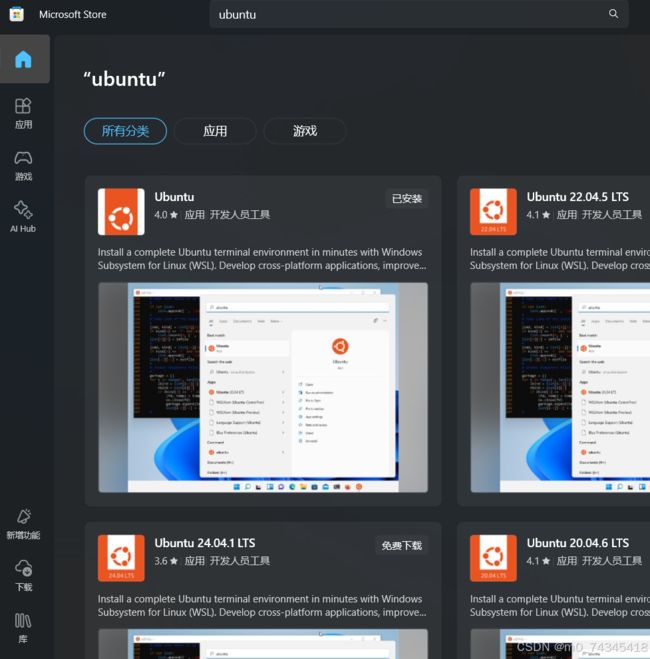Viewport: 650px width, 659px height.
Task: Select the 游戏 filter tab
Action: (x=305, y=131)
